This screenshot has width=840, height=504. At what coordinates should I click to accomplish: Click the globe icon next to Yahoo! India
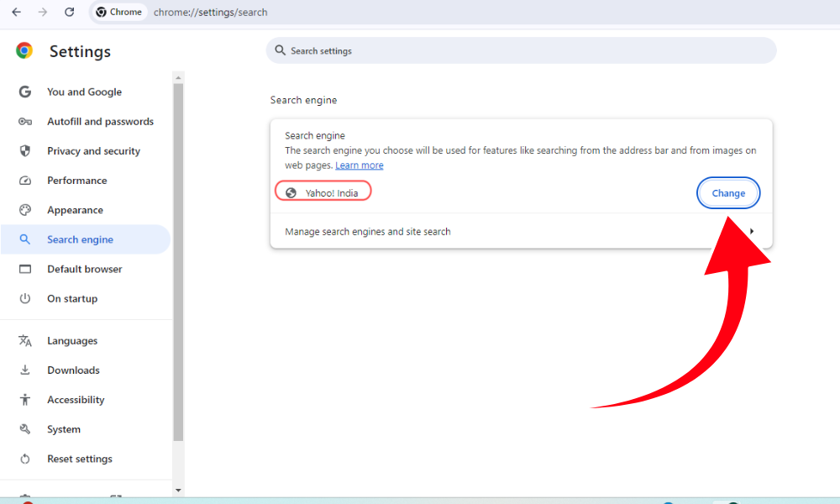(x=291, y=193)
